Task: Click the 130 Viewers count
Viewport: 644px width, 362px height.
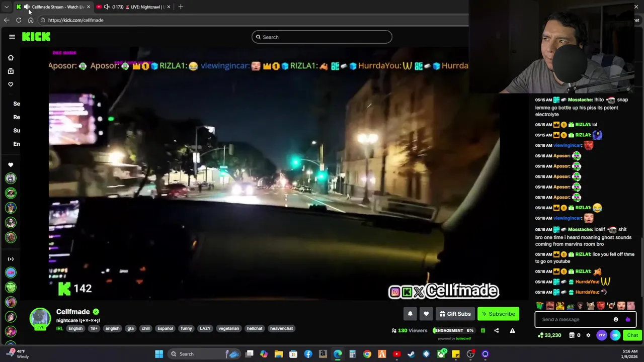Action: [409, 330]
